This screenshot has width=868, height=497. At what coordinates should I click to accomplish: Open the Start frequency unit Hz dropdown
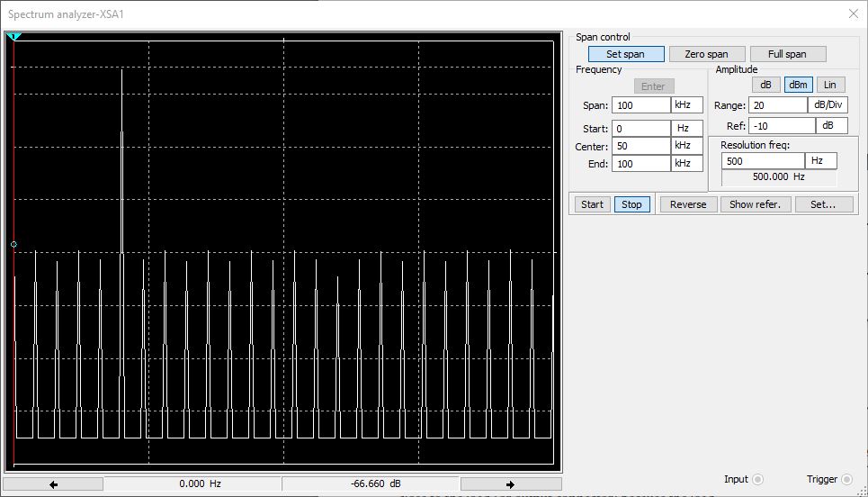[687, 128]
